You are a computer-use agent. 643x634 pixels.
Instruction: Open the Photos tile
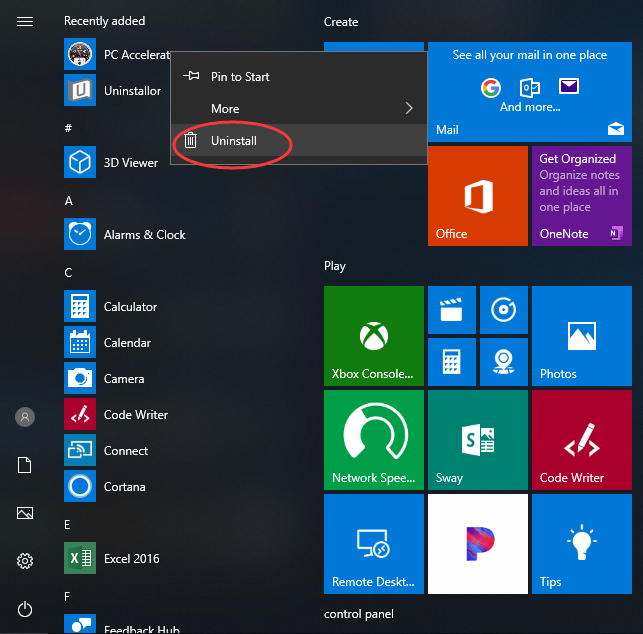pos(582,336)
